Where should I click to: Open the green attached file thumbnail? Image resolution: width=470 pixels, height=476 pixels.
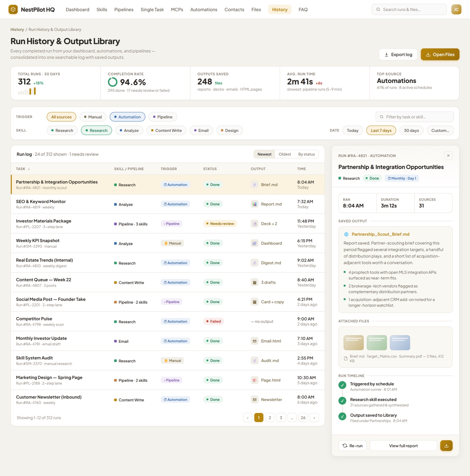pyautogui.click(x=377, y=343)
